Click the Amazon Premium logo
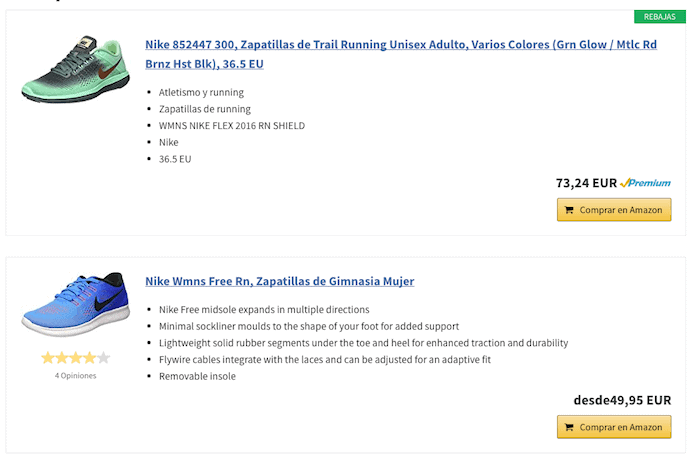The image size is (700, 463). point(646,183)
